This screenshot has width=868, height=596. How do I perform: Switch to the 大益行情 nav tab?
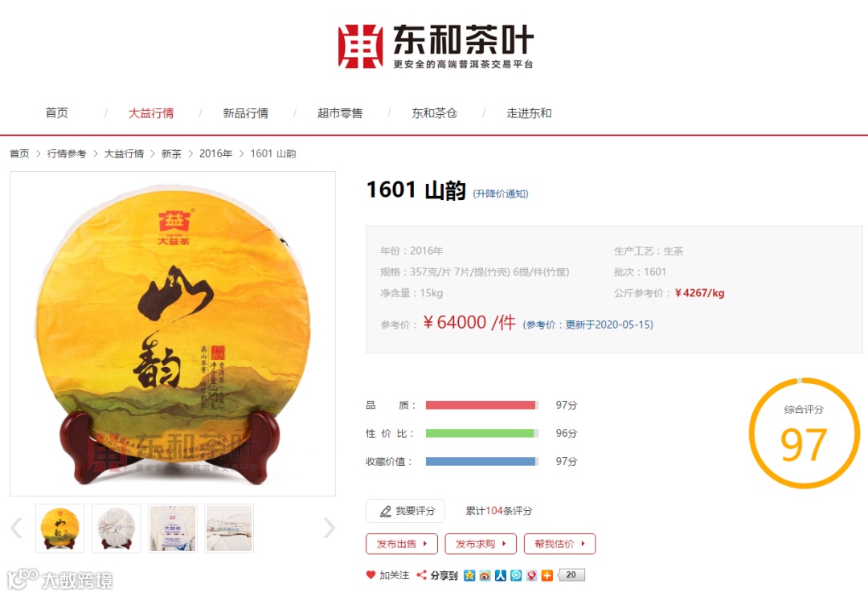(151, 113)
